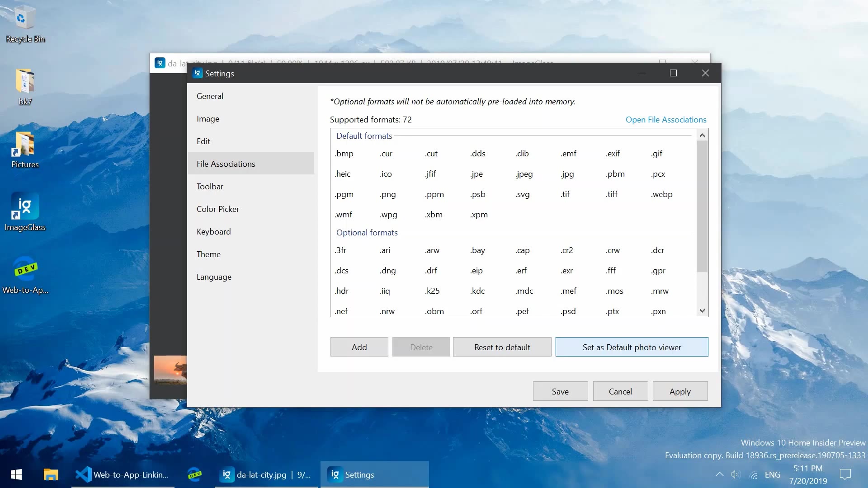Viewport: 868px width, 488px height.
Task: Open the Edit settings tab
Action: 251,141
